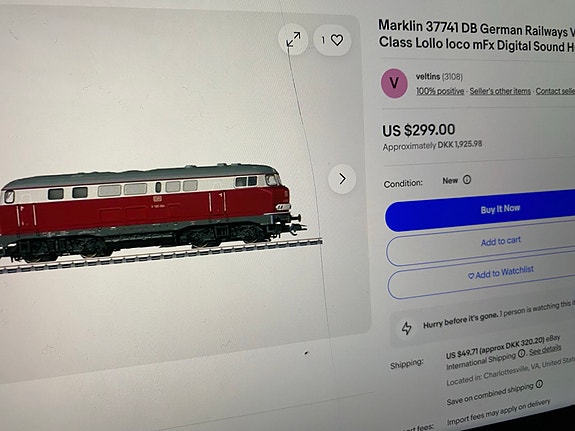Screen dimensions: 575x431
Task: Visit the veltins seller profile
Action: pos(428,76)
